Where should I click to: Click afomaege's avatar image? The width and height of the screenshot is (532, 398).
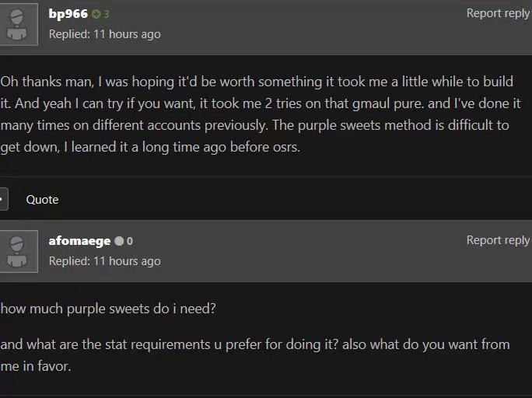tap(19, 250)
